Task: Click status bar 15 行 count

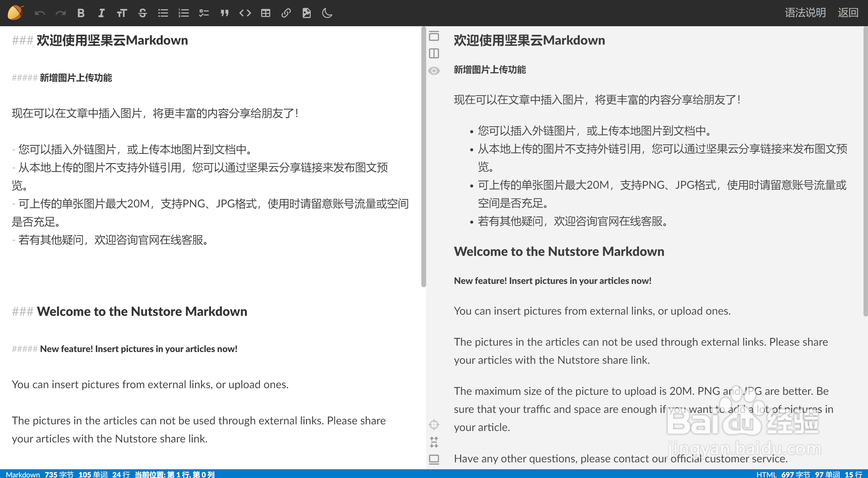Action: tap(853, 474)
